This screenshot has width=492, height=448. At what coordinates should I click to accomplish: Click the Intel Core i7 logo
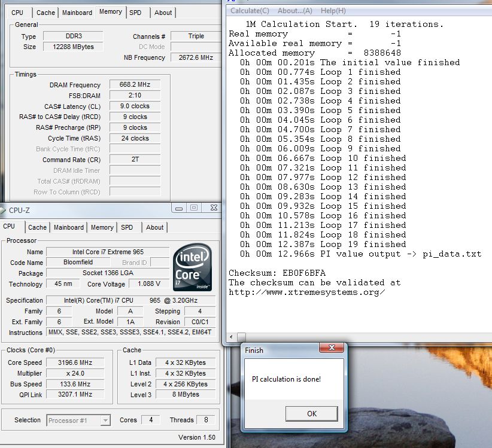pos(192,267)
